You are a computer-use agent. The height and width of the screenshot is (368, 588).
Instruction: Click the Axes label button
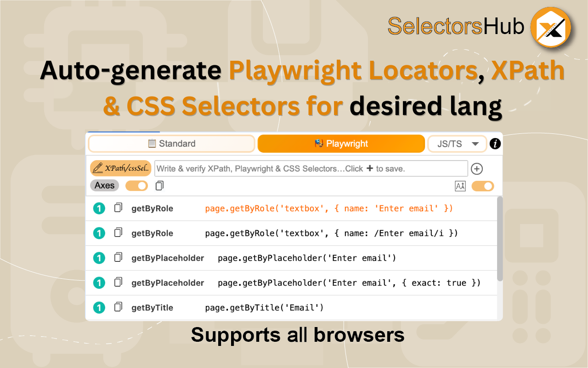click(x=104, y=186)
